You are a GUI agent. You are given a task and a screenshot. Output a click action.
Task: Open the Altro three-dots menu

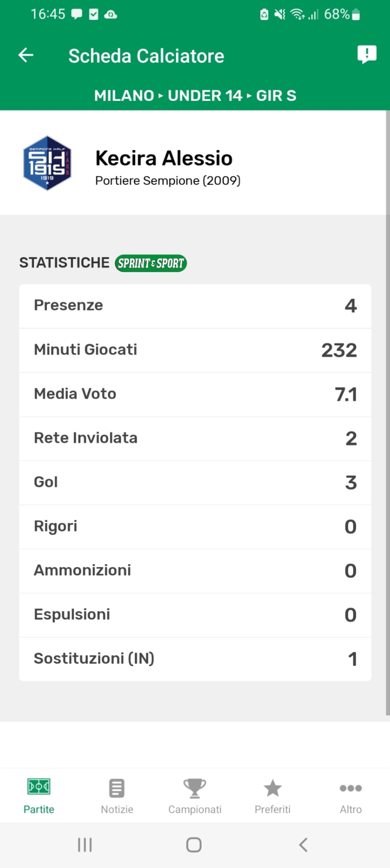coord(351,797)
